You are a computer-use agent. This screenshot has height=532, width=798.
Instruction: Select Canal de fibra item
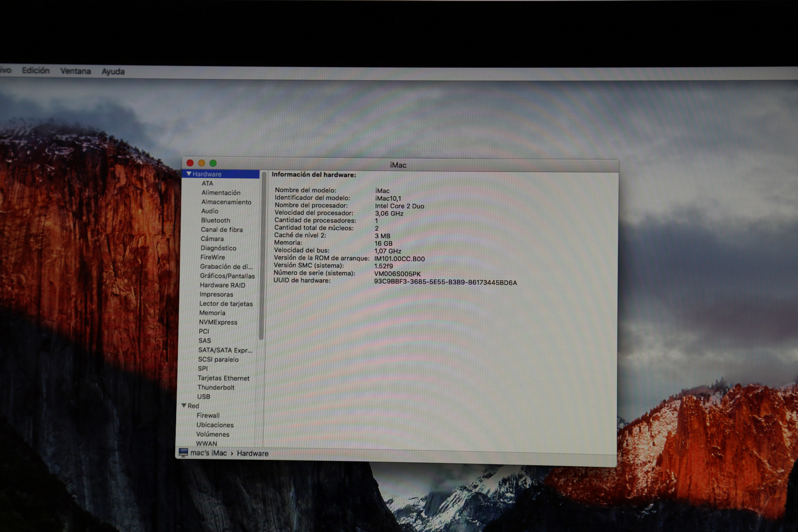pyautogui.click(x=222, y=229)
